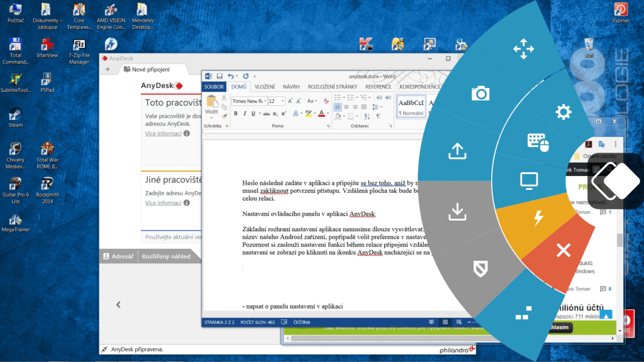Click the scissors cut icon in Schránka
Screen dimensions: 644x362
tap(224, 97)
